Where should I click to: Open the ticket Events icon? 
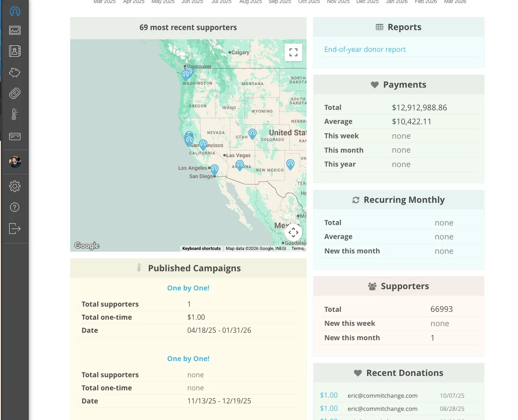pos(15,93)
